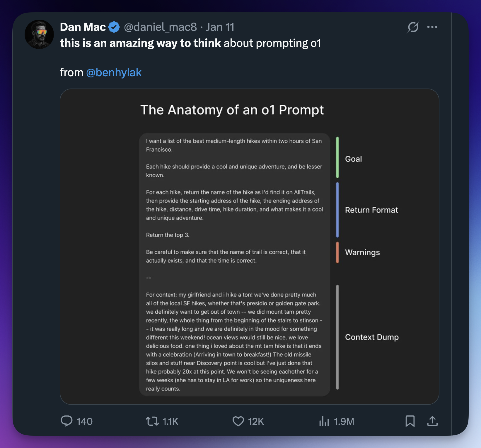Click the 1.9M views count

[343, 421]
